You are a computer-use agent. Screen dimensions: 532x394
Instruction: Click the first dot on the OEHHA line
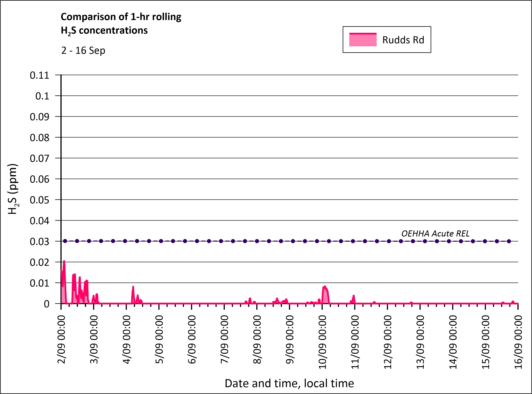(x=65, y=241)
